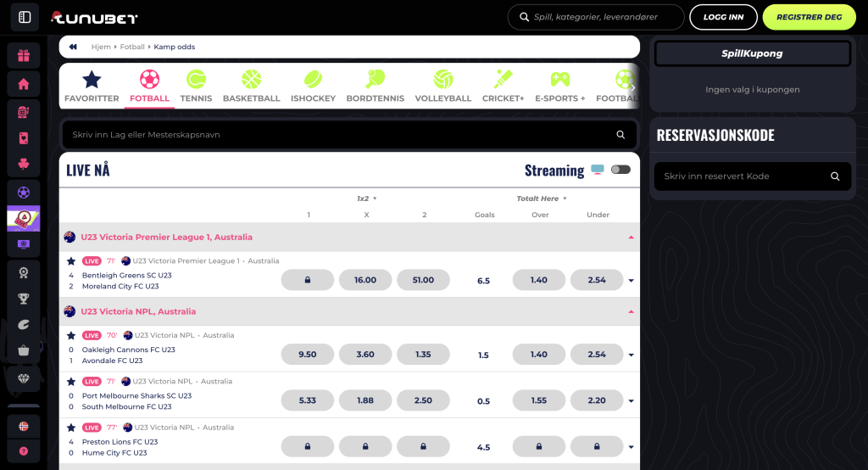
Task: Click Fotball breadcrumb link
Action: coord(132,48)
